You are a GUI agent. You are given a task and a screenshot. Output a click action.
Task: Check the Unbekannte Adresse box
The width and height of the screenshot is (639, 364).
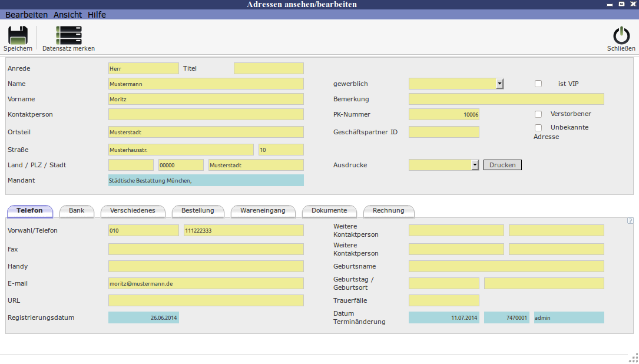(538, 128)
